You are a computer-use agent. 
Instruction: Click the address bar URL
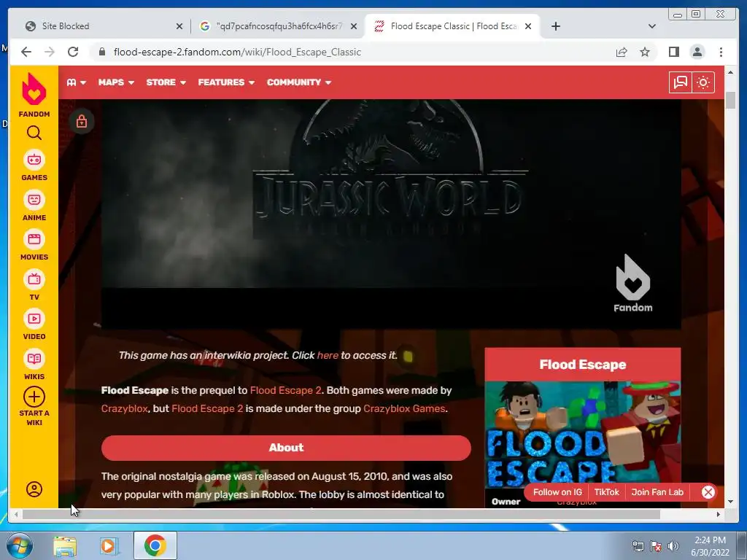click(x=237, y=52)
